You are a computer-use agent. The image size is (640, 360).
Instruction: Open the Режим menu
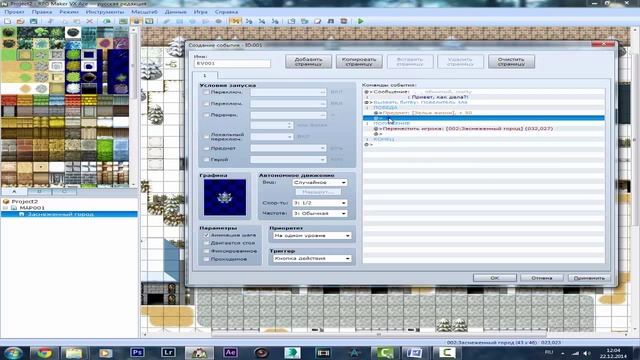[x=69, y=12]
